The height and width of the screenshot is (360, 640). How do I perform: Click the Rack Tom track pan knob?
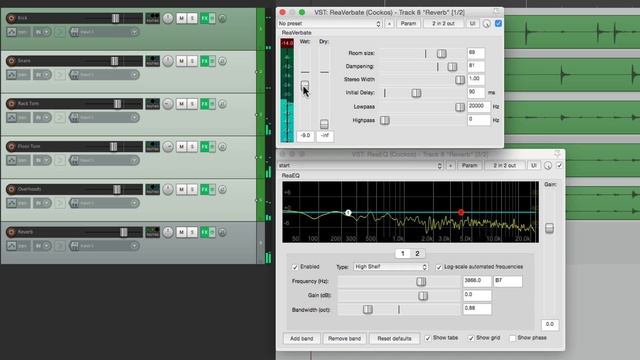click(x=168, y=104)
